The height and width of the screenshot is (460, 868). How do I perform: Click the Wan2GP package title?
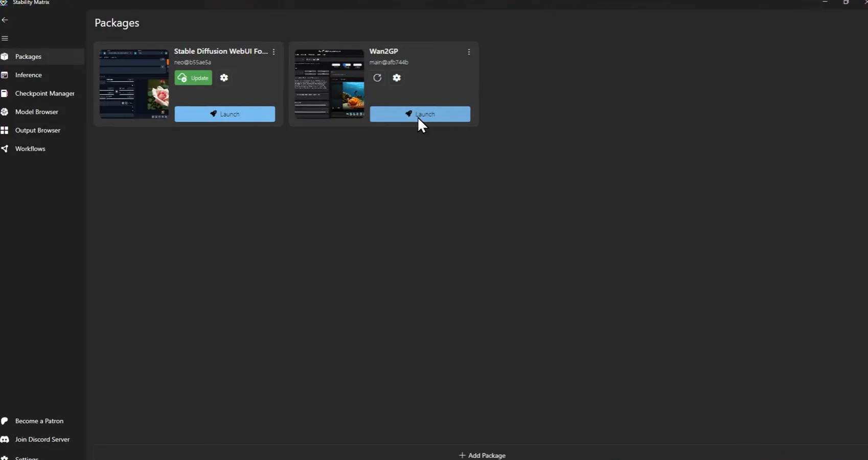[384, 51]
